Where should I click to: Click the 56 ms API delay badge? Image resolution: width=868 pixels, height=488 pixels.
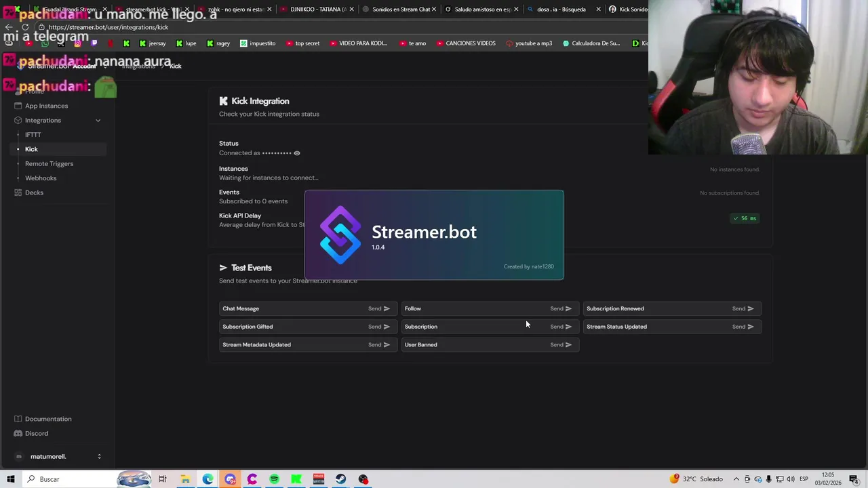coord(745,218)
